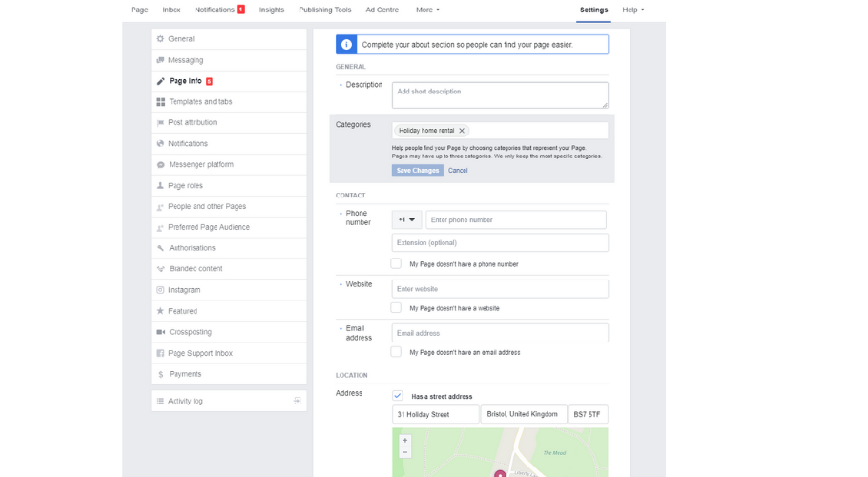Click the Authorisations wrench icon
Image resolution: width=868 pixels, height=477 pixels.
pos(160,248)
